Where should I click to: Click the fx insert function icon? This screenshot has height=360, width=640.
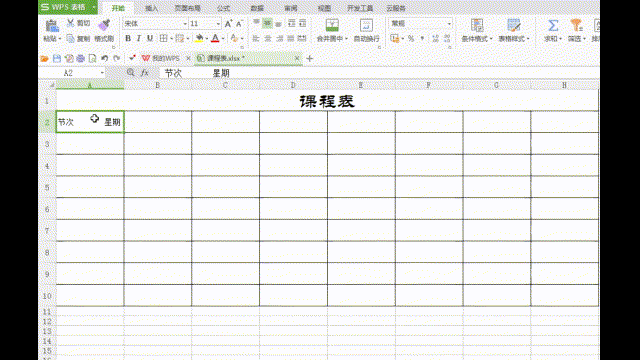pos(144,73)
